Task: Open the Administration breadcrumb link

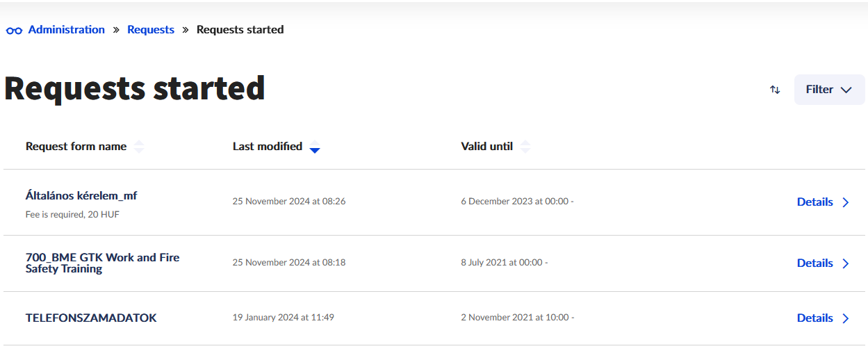Action: tap(67, 30)
